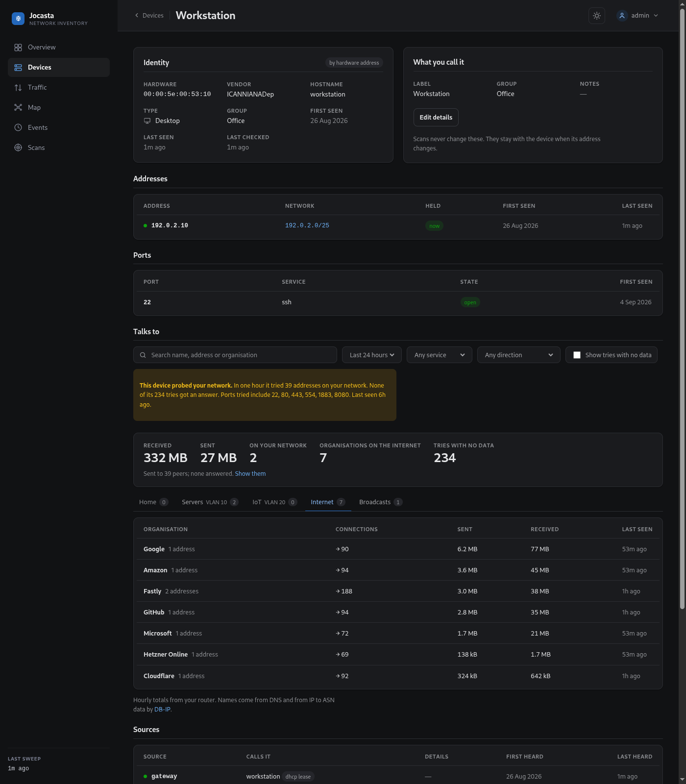Open network 192.0.2.0/25 link

[307, 226]
